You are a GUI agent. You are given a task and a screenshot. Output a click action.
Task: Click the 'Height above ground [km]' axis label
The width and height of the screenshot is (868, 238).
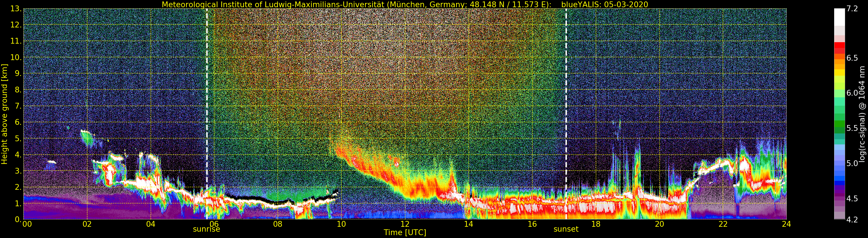click(x=4, y=114)
